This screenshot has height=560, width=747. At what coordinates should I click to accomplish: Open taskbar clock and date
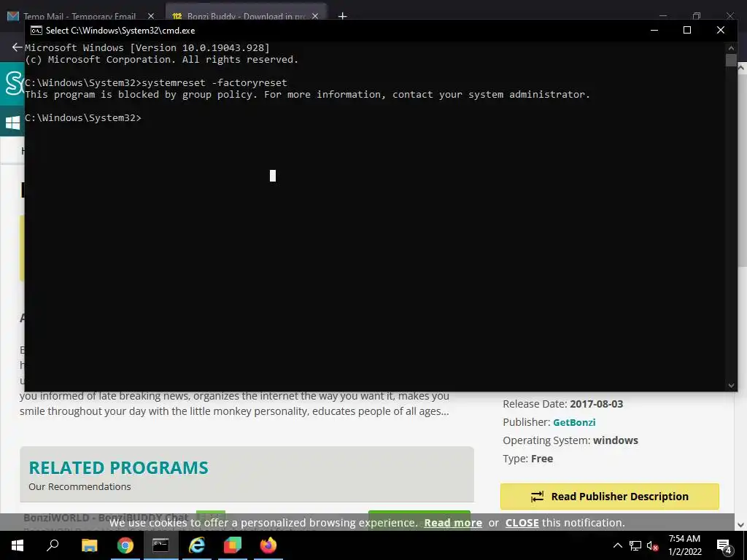[x=684, y=545]
